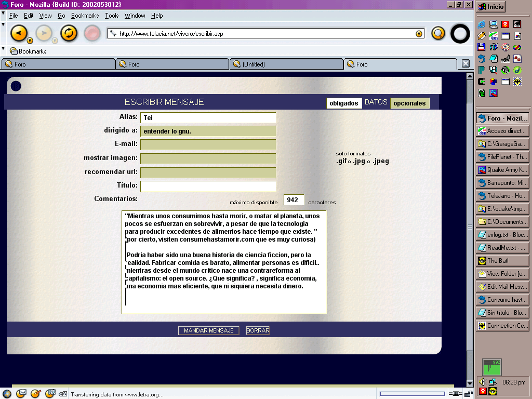
Task: Open ChatZilla via the cZ icon
Action: tap(63, 394)
